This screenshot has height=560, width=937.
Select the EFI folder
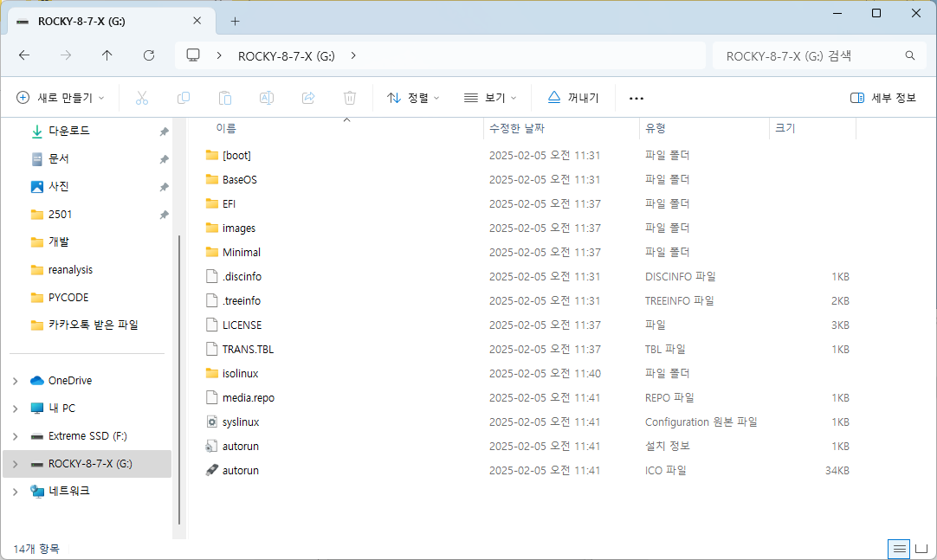pos(229,204)
